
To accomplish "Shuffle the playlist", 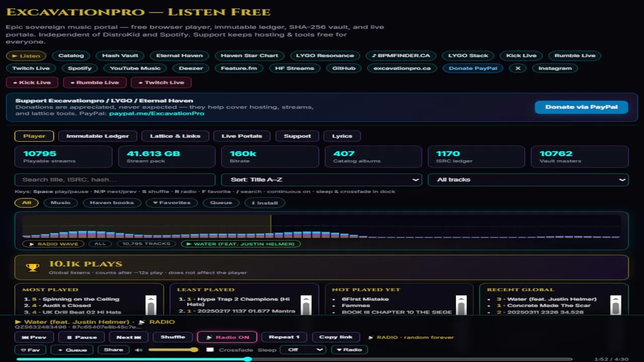I will [x=173, y=337].
